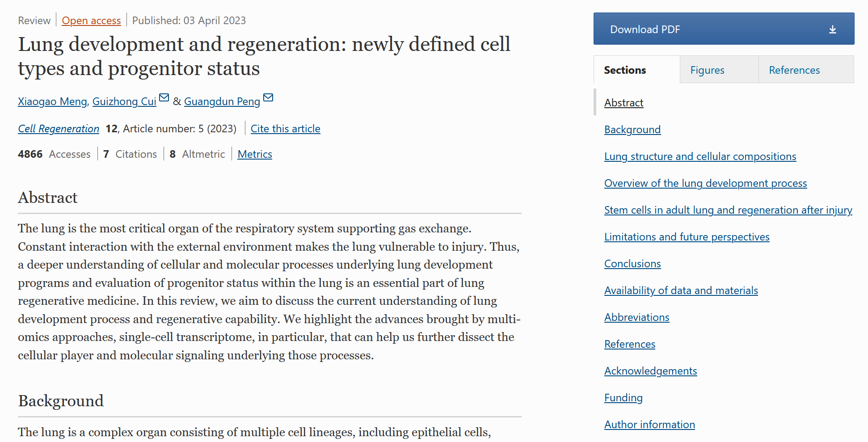
Task: Go to Conclusions section link
Action: tap(632, 264)
